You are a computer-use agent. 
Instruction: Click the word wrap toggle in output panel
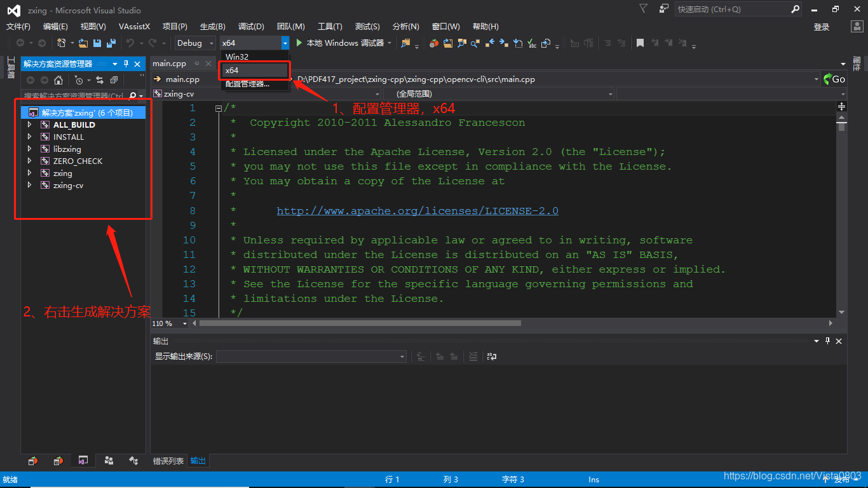point(491,357)
